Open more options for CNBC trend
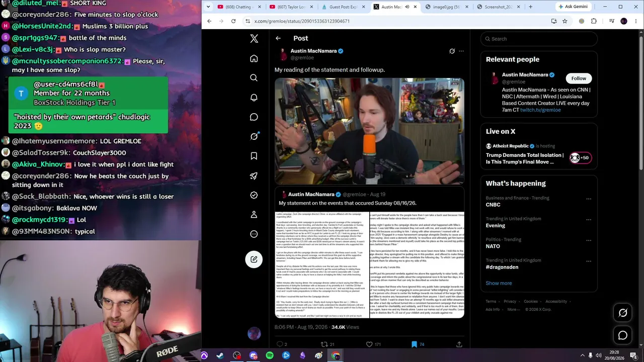 pos(589,199)
